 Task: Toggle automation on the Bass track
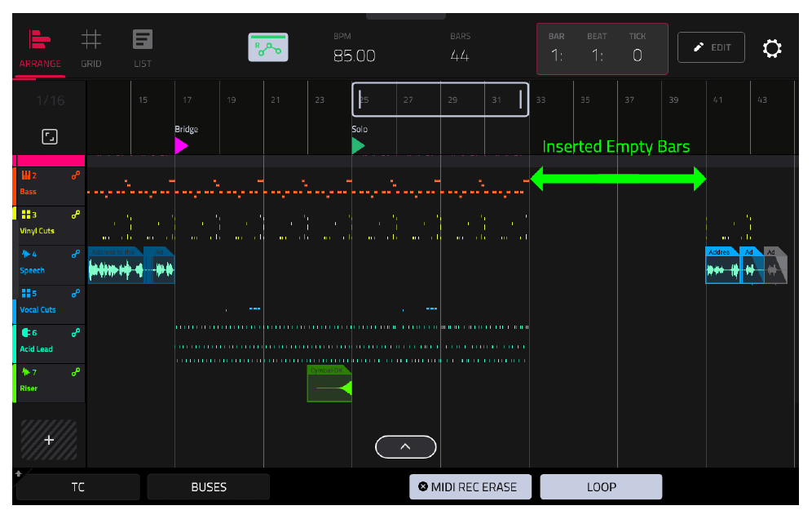tap(76, 175)
